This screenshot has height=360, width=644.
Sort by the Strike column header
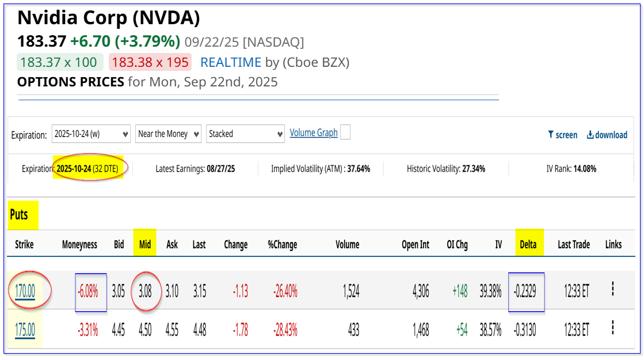click(24, 245)
